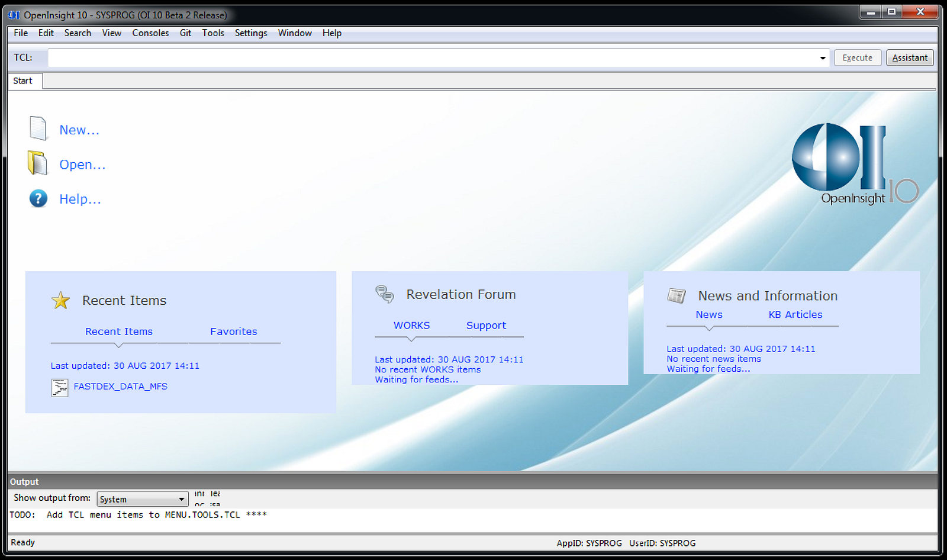This screenshot has height=560, width=947.
Task: Click the Recent Items 'Last updated' timestamp
Action: click(x=125, y=366)
